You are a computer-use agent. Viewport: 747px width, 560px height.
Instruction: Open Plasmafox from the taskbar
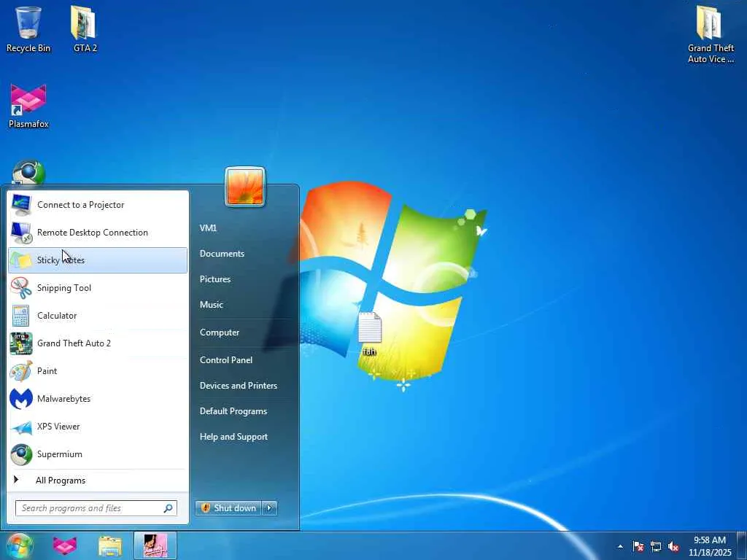pyautogui.click(x=65, y=545)
